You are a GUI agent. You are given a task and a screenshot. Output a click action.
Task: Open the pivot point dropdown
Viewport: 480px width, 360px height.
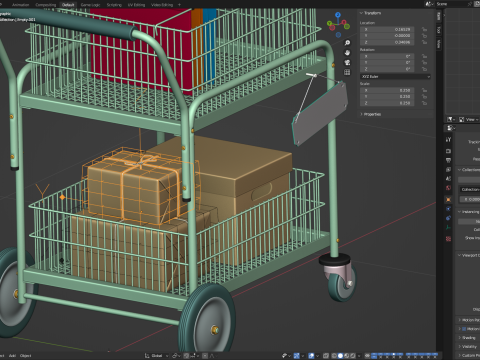[176, 356]
